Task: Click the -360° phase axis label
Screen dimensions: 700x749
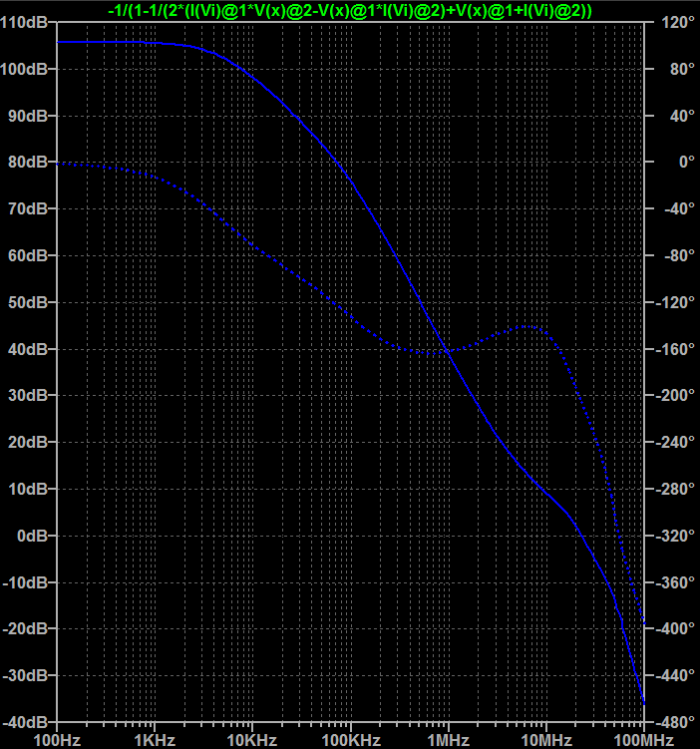Action: click(x=675, y=582)
